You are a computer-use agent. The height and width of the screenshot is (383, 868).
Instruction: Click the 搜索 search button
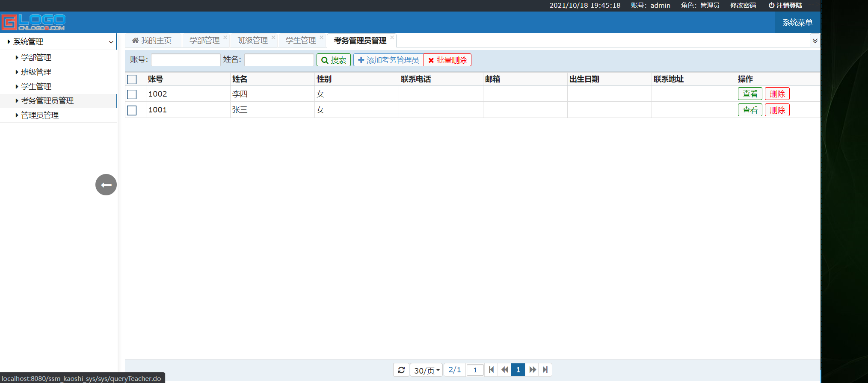click(x=334, y=60)
